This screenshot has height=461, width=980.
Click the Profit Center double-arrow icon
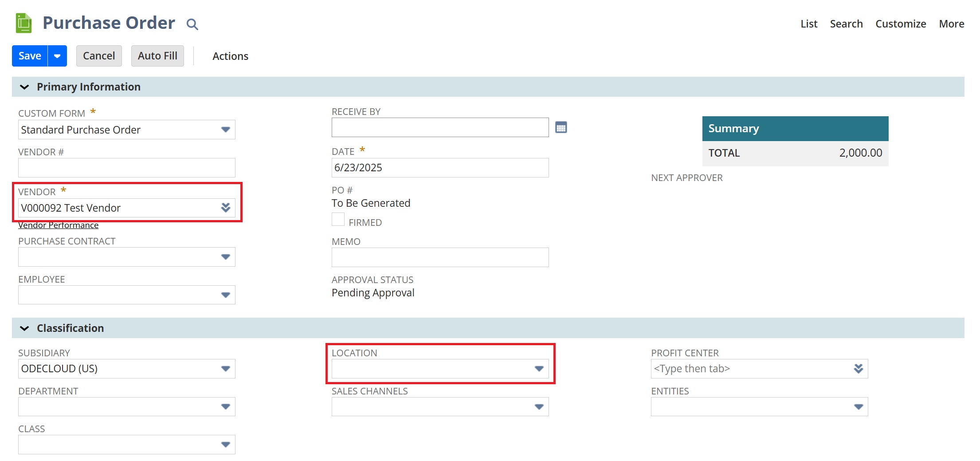click(x=858, y=369)
